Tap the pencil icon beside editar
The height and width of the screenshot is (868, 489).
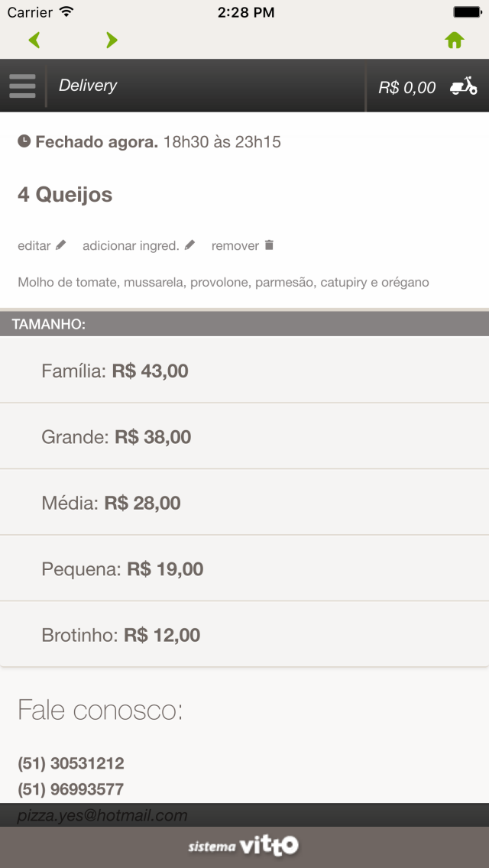click(61, 245)
